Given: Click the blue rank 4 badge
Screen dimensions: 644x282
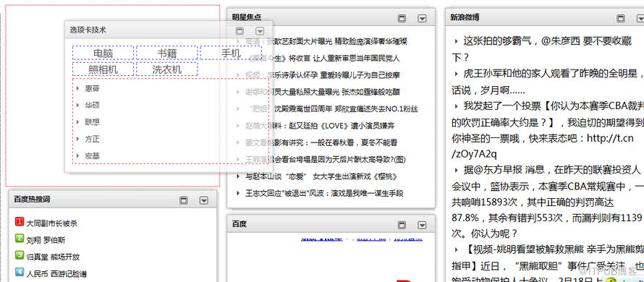Looking at the screenshot, I should 20,272.
